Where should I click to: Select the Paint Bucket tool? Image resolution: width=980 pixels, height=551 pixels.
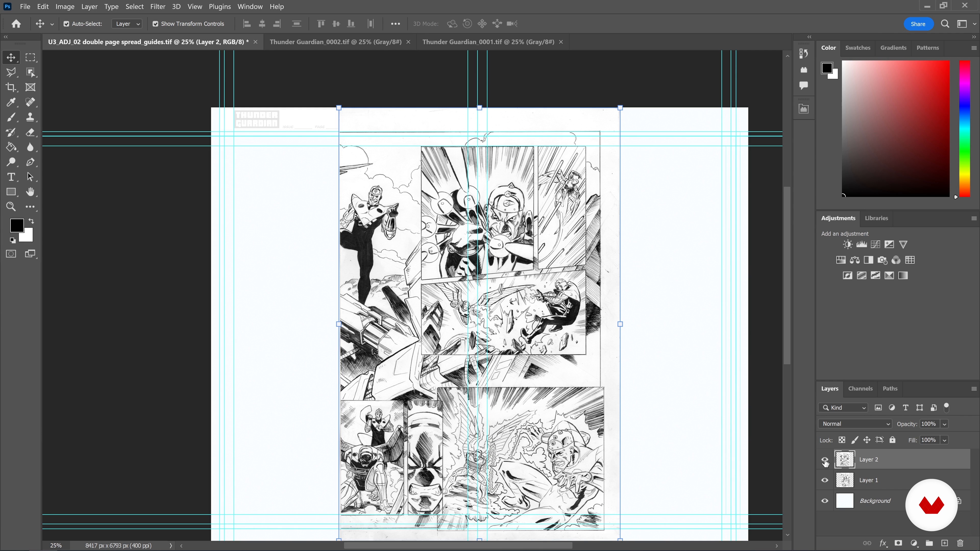pos(11,147)
